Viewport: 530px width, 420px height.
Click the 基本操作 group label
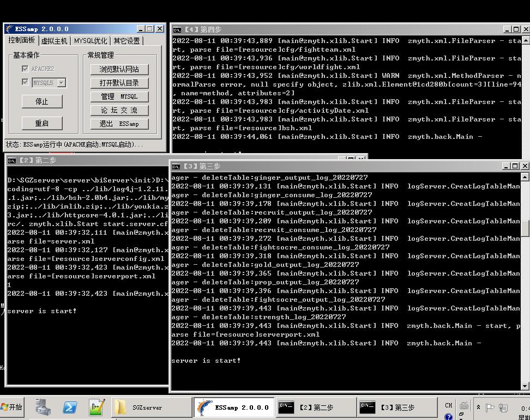pyautogui.click(x=26, y=55)
